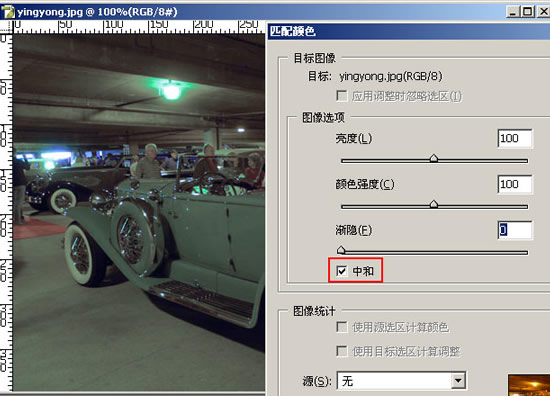550x396 pixels.
Task: Click the green ceiling lamp in the canvas
Action: 172,90
